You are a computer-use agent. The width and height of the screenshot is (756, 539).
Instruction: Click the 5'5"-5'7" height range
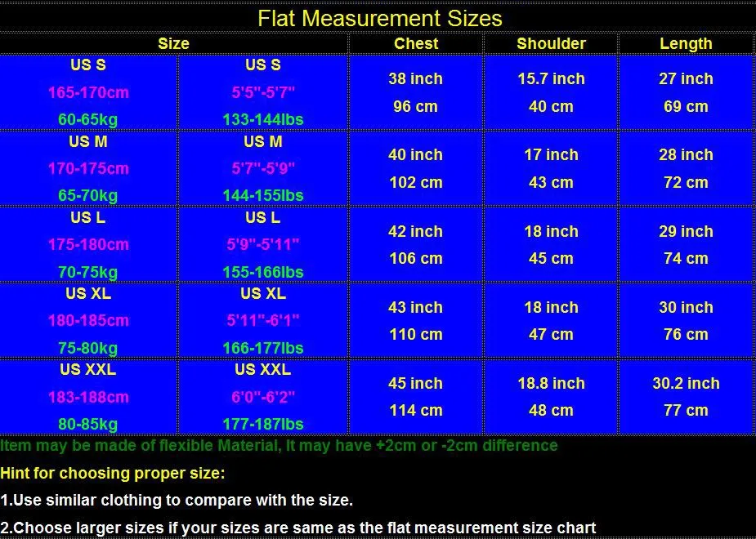[263, 92]
